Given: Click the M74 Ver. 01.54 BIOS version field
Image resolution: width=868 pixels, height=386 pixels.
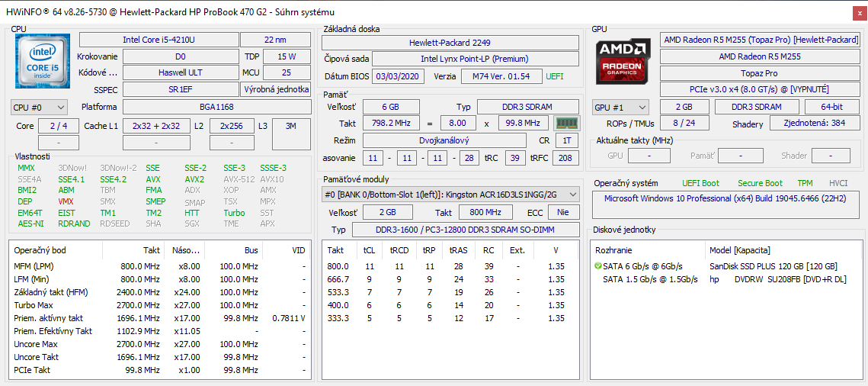Looking at the screenshot, I should point(501,76).
